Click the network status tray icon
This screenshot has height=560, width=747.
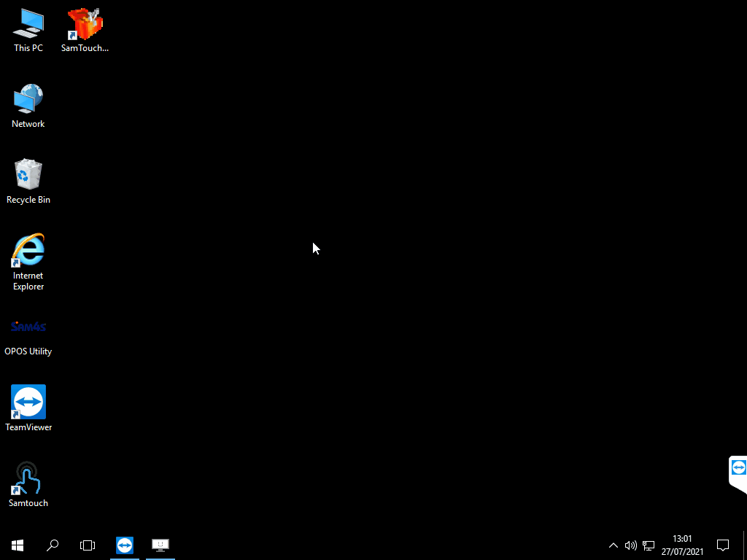(x=649, y=545)
